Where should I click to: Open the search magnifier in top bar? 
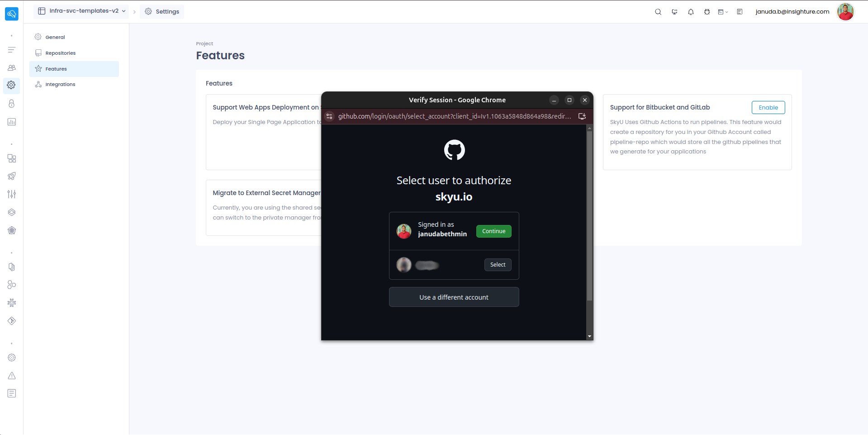tap(658, 12)
